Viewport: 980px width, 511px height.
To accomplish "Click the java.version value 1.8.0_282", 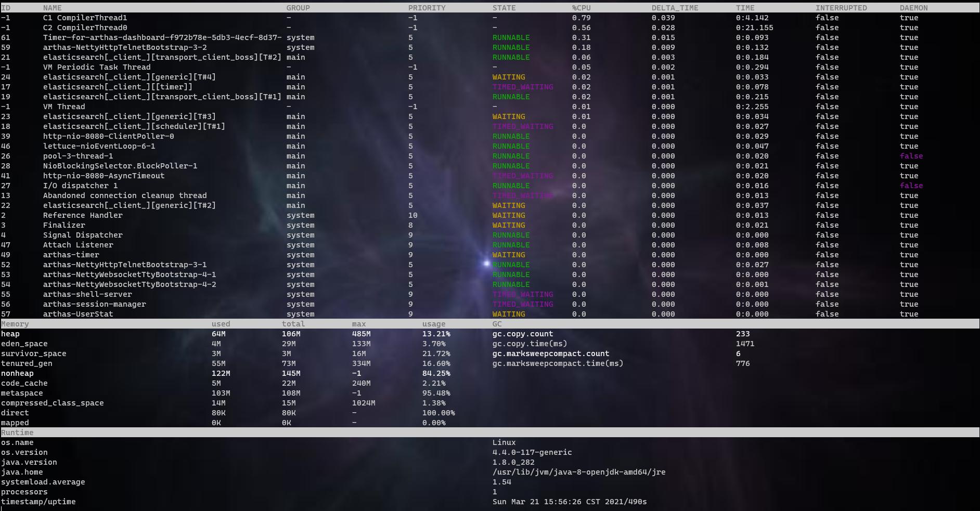I will [513, 462].
